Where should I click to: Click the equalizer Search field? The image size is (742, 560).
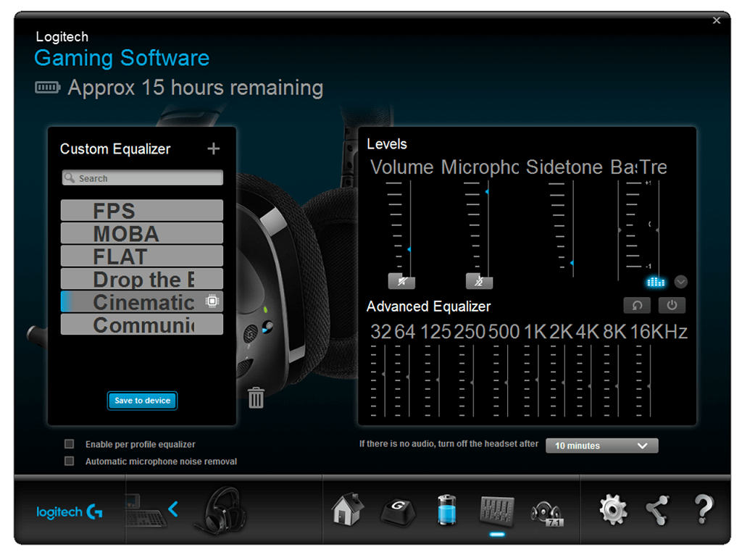point(142,177)
